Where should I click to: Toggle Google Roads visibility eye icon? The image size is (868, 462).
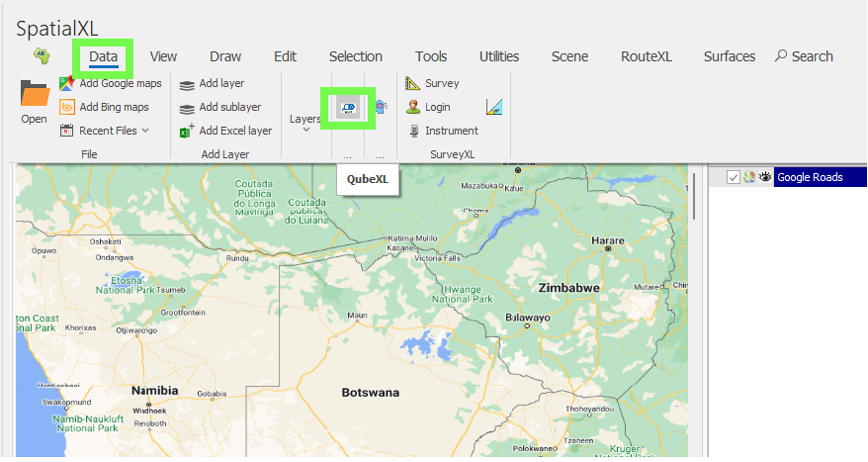(x=764, y=177)
